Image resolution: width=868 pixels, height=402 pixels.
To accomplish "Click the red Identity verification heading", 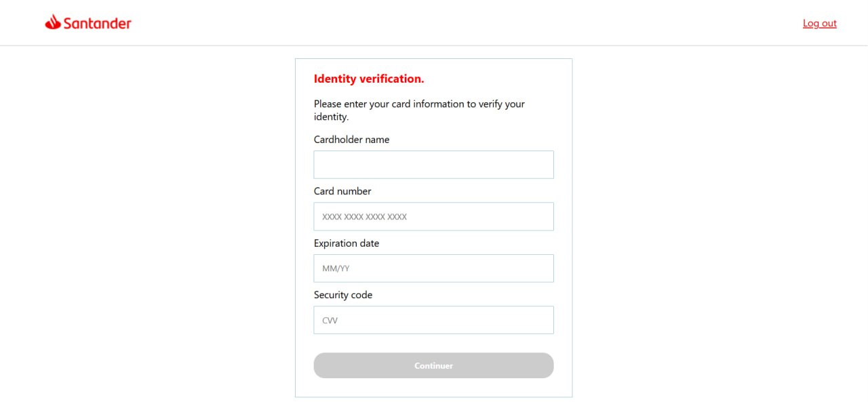I will click(369, 79).
